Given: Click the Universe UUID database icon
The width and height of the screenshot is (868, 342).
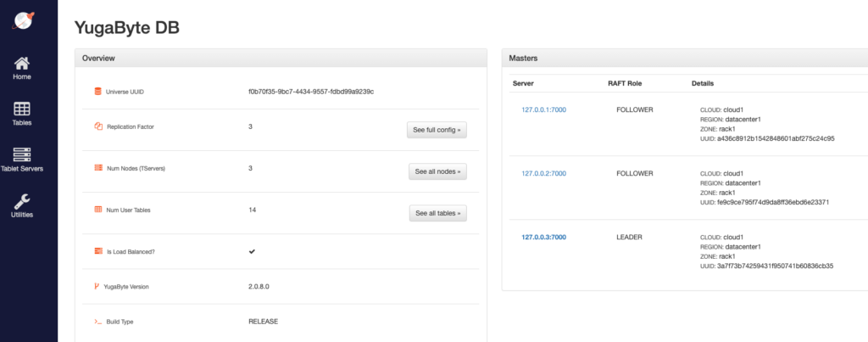Looking at the screenshot, I should (x=98, y=91).
